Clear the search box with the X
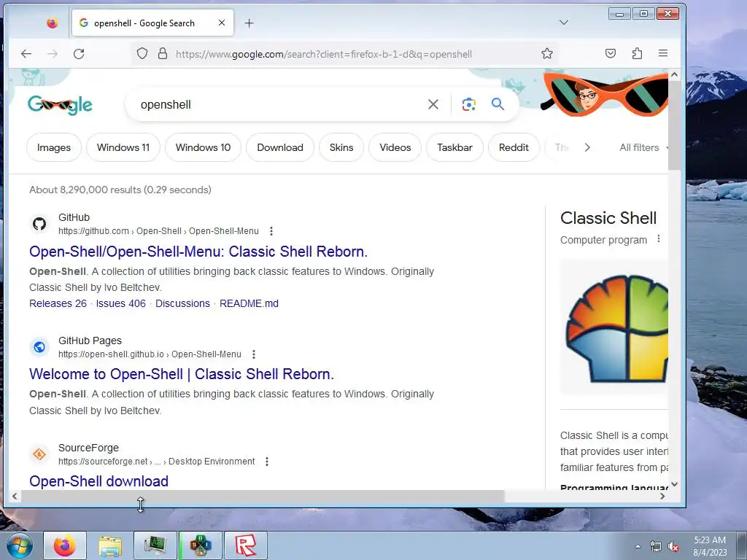747x560 pixels. pyautogui.click(x=433, y=104)
